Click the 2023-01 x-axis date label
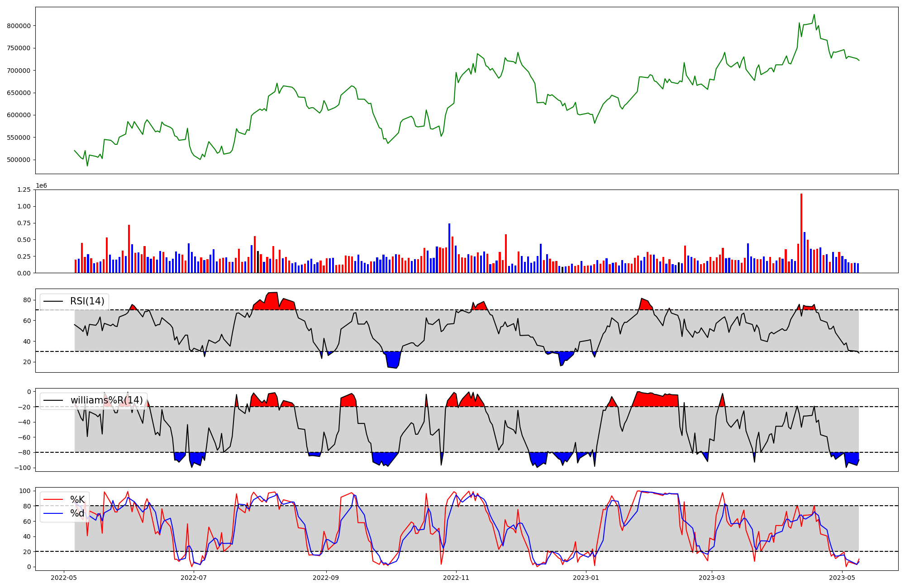This screenshot has width=905, height=588. (x=586, y=578)
